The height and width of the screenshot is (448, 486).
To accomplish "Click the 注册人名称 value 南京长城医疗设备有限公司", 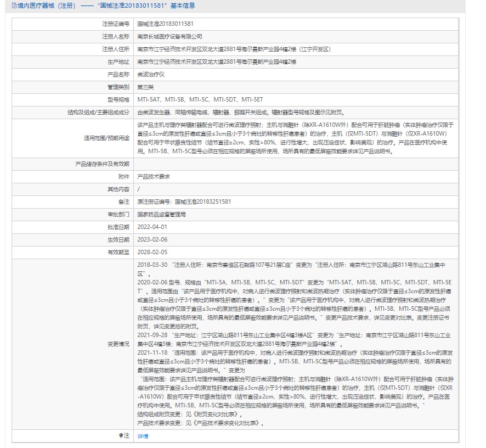I will click(x=169, y=37).
